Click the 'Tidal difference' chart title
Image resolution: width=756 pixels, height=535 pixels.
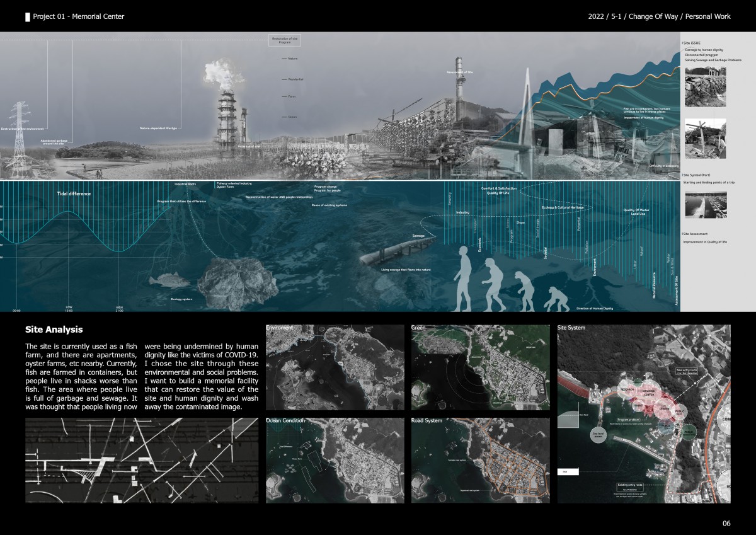pos(74,193)
